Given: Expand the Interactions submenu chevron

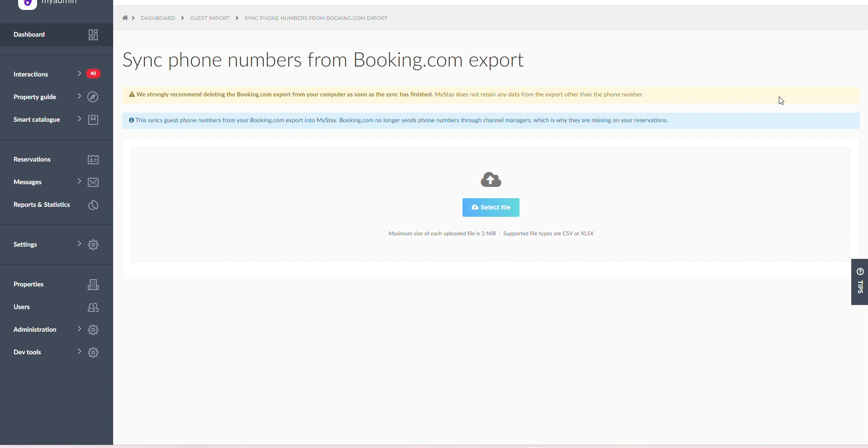Looking at the screenshot, I should [x=79, y=73].
